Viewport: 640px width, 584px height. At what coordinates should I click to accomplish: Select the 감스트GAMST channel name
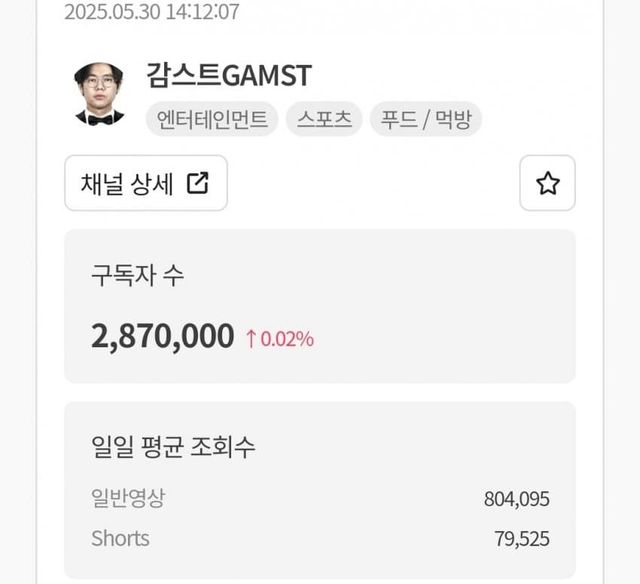click(228, 75)
